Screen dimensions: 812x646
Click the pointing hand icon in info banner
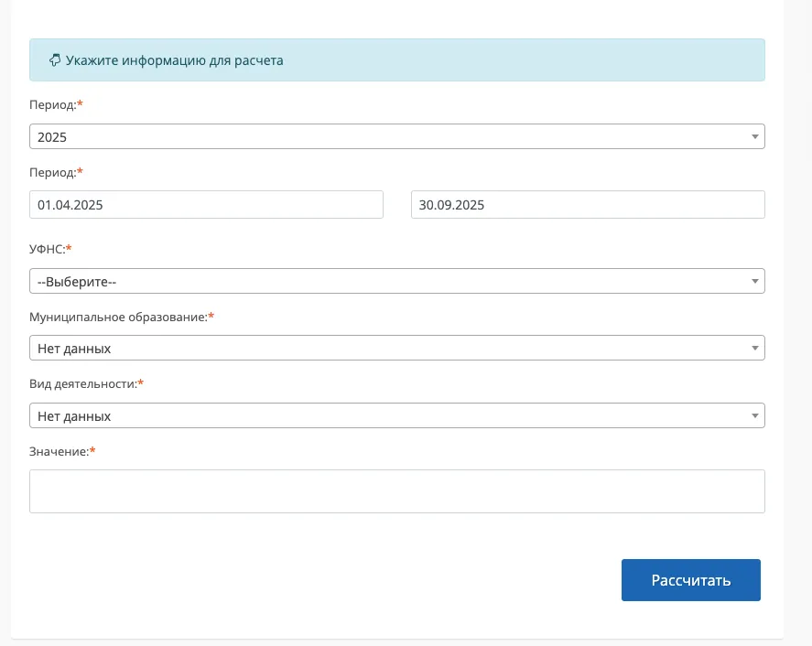55,60
